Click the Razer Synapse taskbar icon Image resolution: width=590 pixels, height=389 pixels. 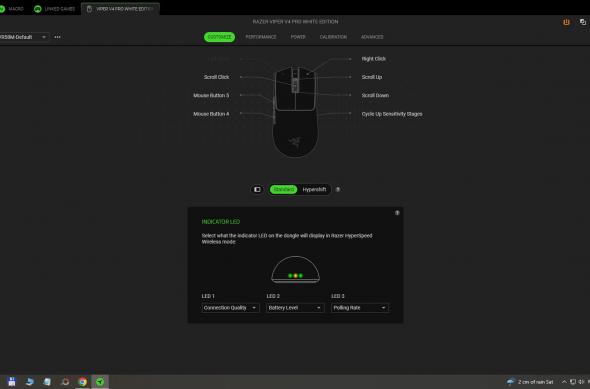coord(100,381)
